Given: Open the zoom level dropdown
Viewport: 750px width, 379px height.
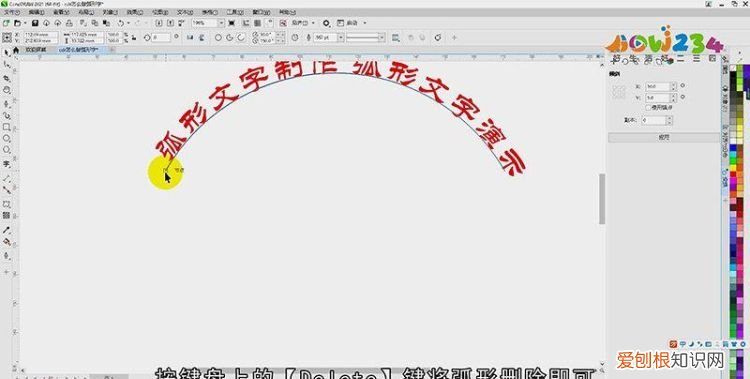Looking at the screenshot, I should click(x=221, y=23).
